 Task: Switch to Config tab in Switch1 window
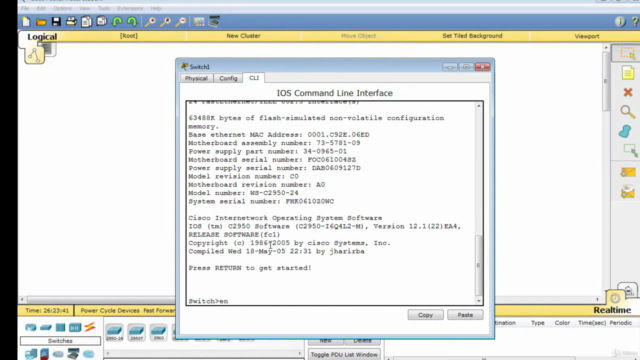tap(228, 78)
